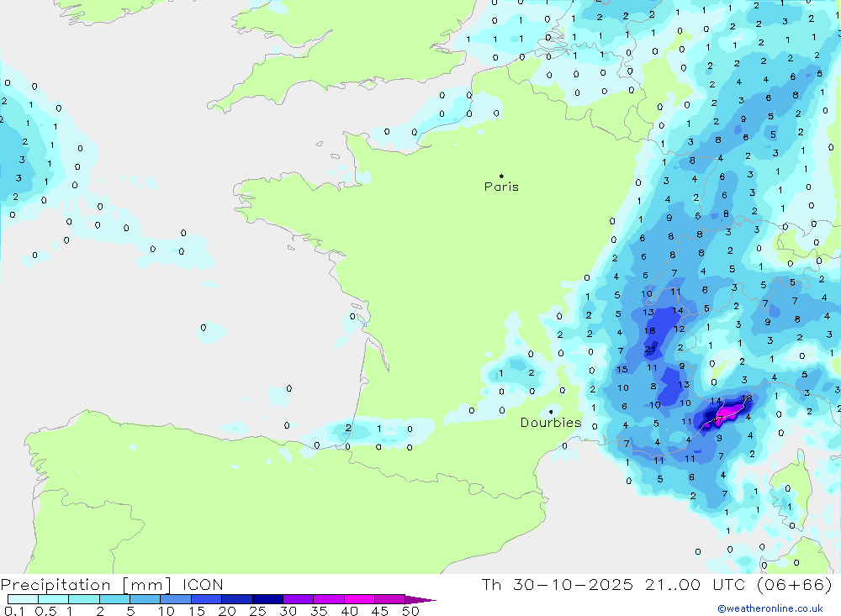The height and width of the screenshot is (616, 841).
Task: Select the legend swatch between 10 and 15
Action: pyautogui.click(x=176, y=599)
